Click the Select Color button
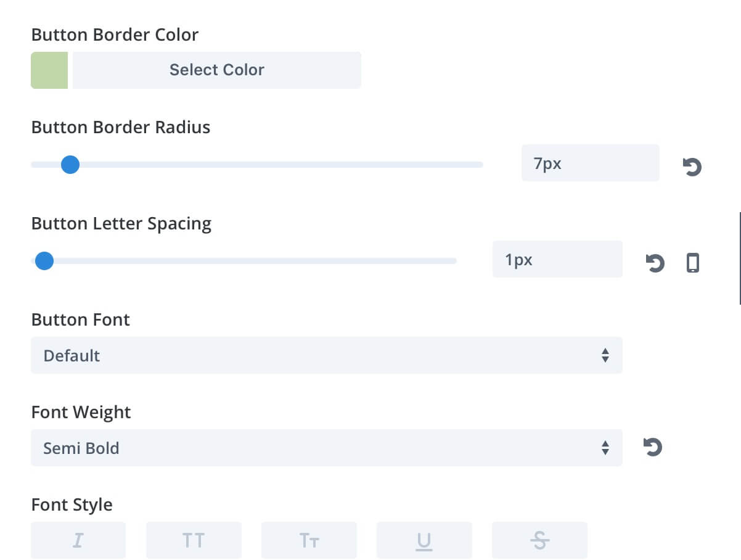Image resolution: width=741 pixels, height=560 pixels. point(217,70)
